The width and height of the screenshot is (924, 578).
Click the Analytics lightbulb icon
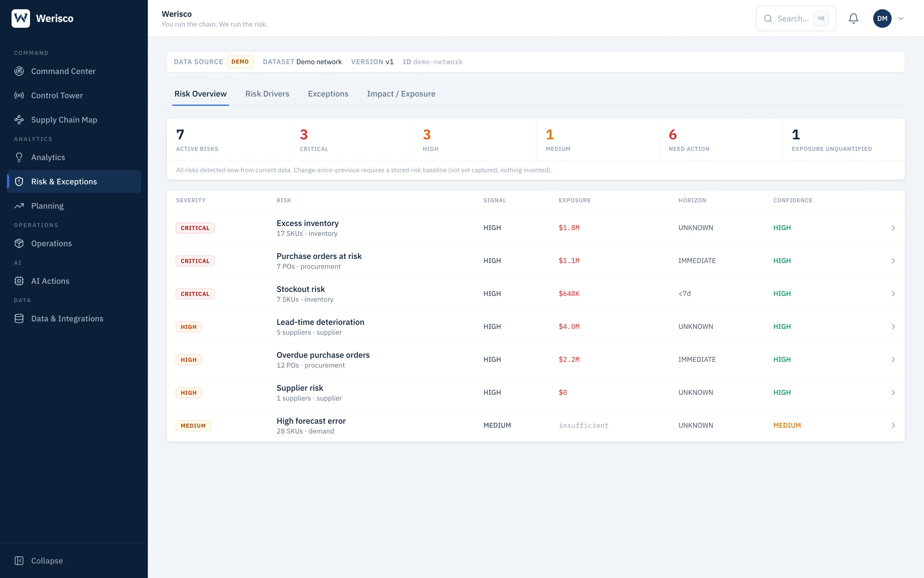pyautogui.click(x=19, y=157)
